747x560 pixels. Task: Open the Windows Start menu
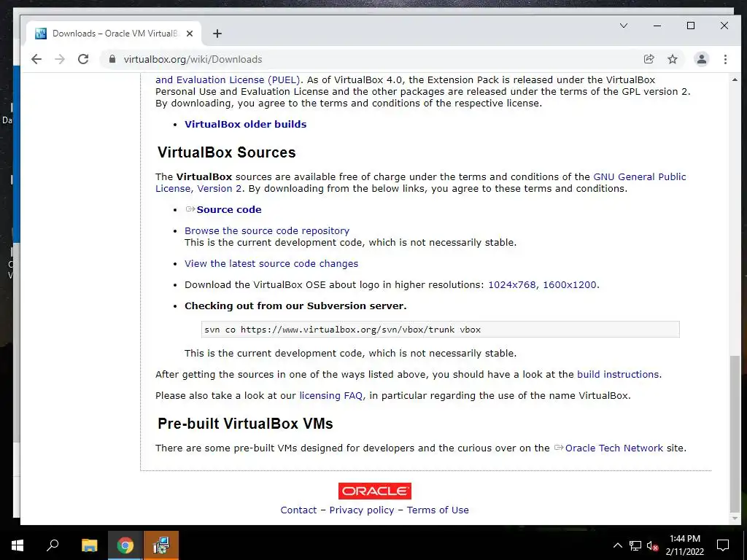tap(18, 545)
